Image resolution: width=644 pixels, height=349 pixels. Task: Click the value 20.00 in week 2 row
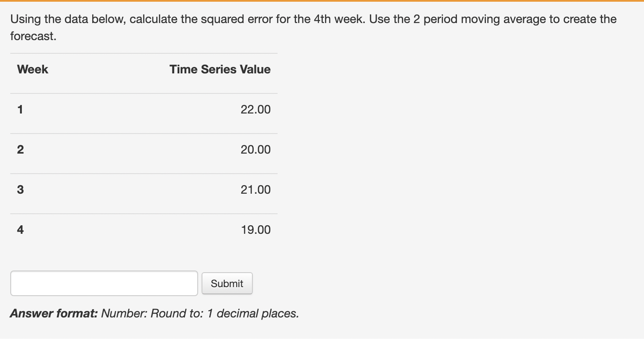(x=255, y=149)
